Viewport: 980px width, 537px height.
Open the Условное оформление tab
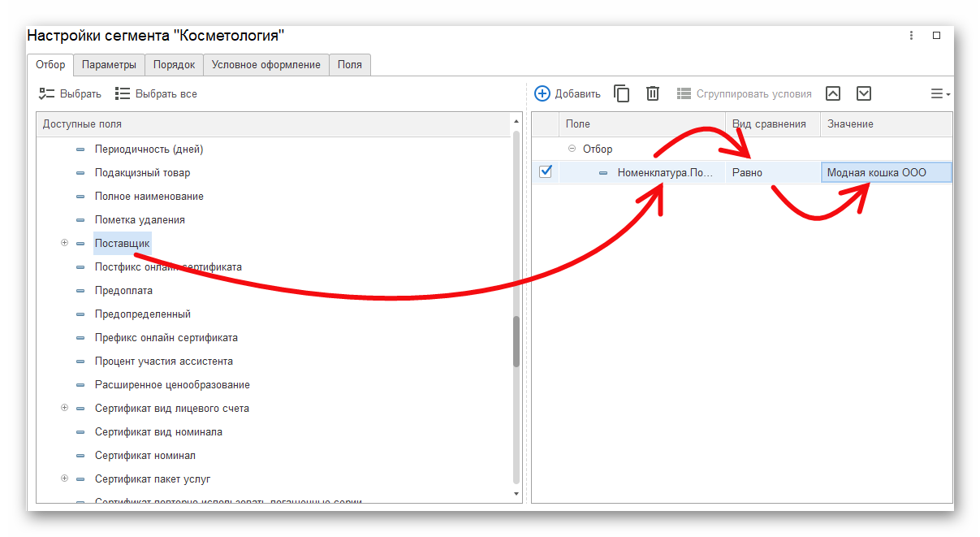click(x=266, y=65)
